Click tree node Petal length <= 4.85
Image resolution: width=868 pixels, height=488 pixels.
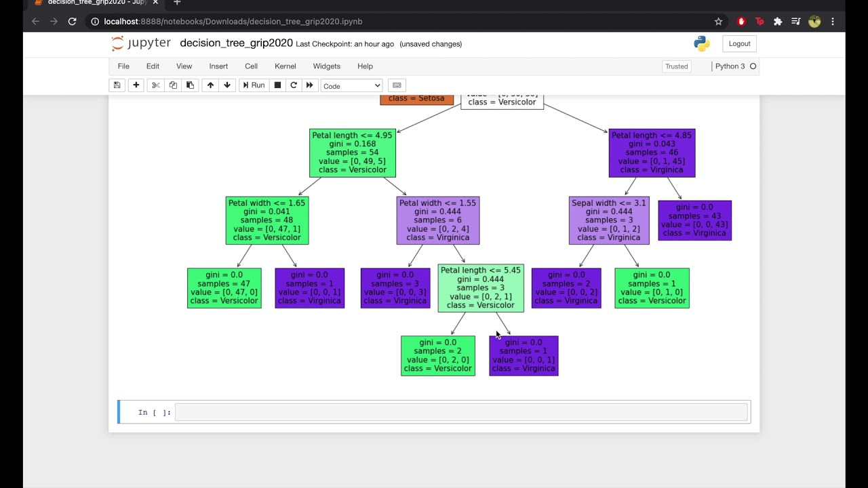pos(652,153)
